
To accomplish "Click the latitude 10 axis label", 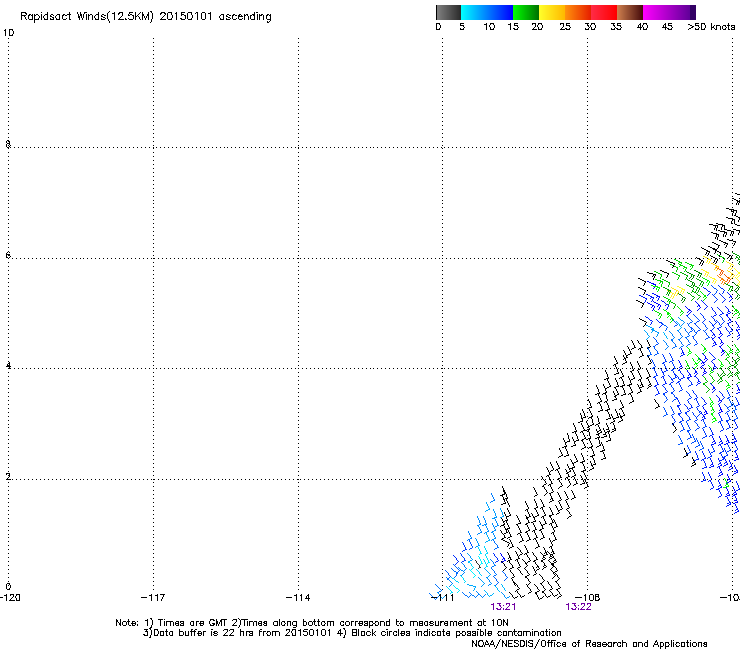I will pos(8,33).
